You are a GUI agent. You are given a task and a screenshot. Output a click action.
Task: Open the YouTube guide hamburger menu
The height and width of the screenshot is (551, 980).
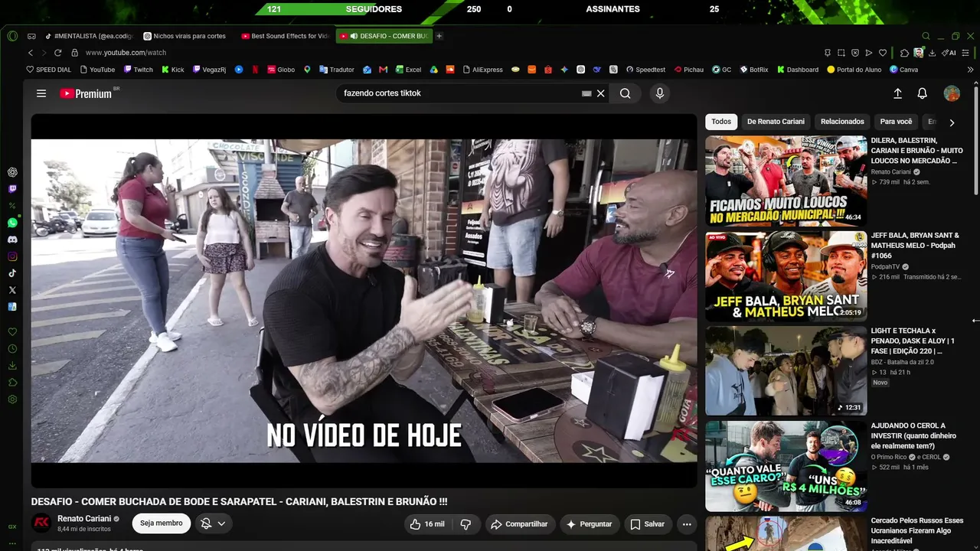pos(41,93)
